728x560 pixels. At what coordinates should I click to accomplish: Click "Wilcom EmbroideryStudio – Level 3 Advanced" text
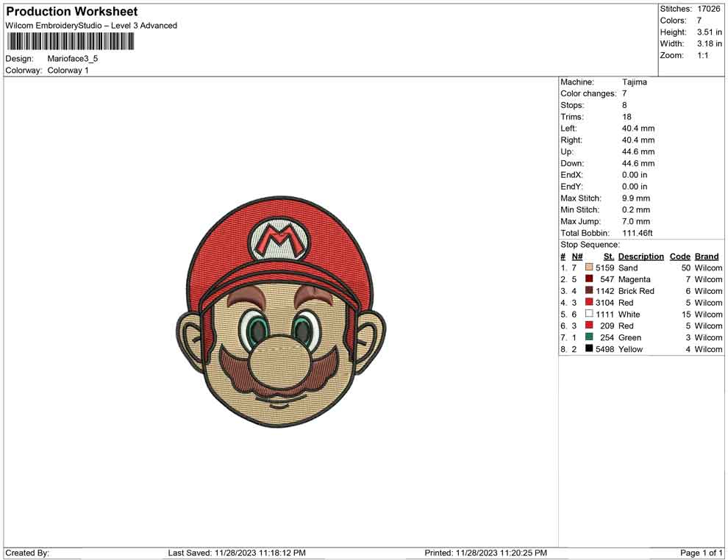coord(91,26)
